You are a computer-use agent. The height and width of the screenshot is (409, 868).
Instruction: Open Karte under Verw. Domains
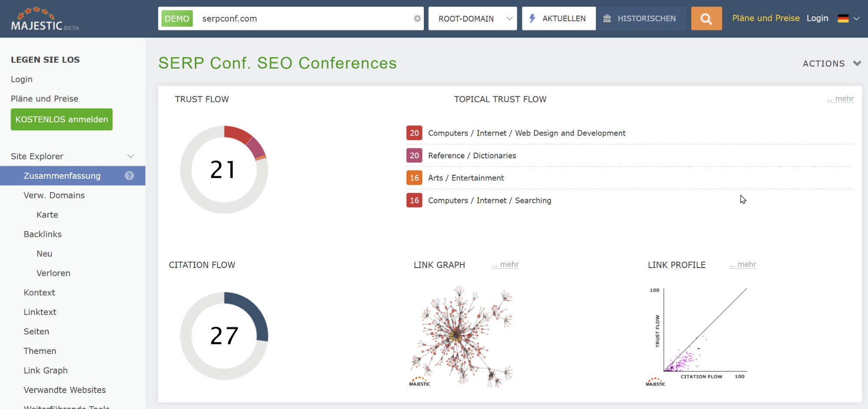tap(47, 215)
